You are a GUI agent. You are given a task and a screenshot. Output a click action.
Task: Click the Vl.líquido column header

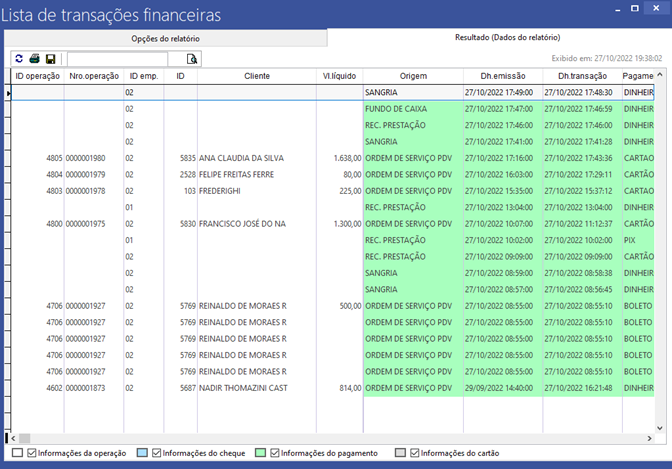click(339, 76)
